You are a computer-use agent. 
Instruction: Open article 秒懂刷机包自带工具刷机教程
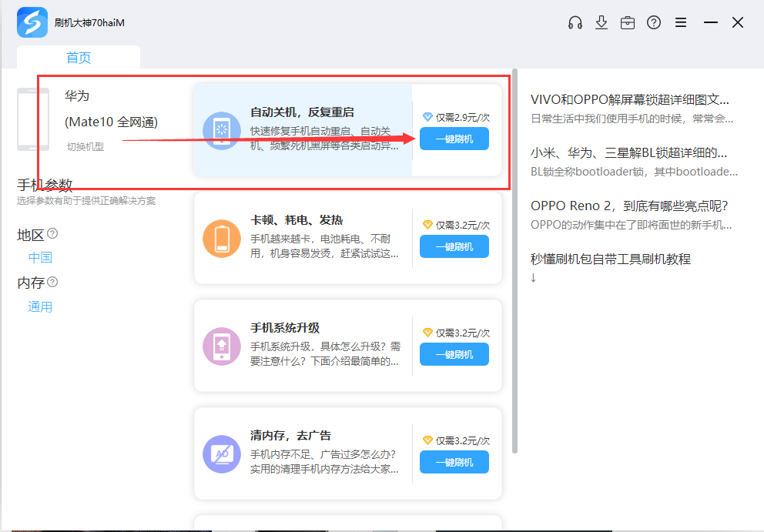611,259
